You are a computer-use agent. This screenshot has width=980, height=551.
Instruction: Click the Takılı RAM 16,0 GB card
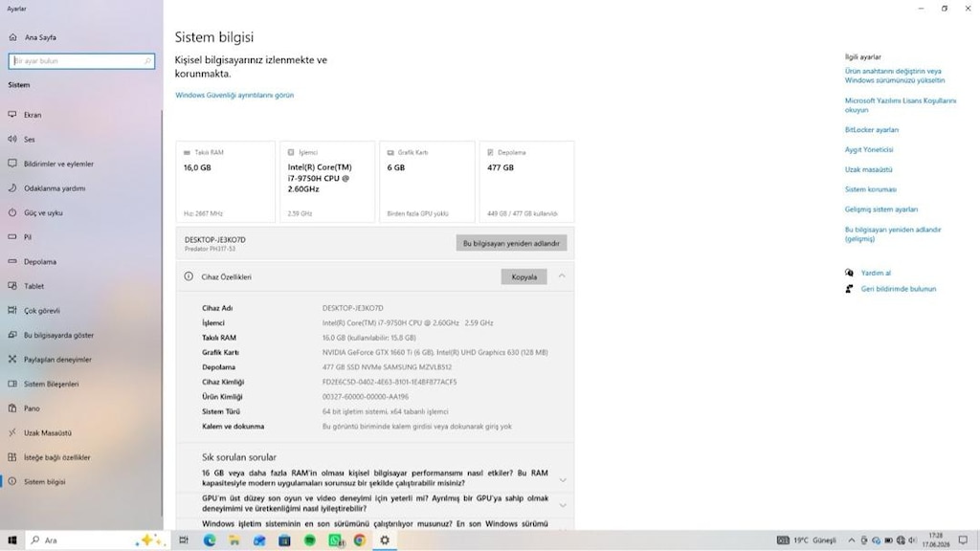click(x=226, y=182)
